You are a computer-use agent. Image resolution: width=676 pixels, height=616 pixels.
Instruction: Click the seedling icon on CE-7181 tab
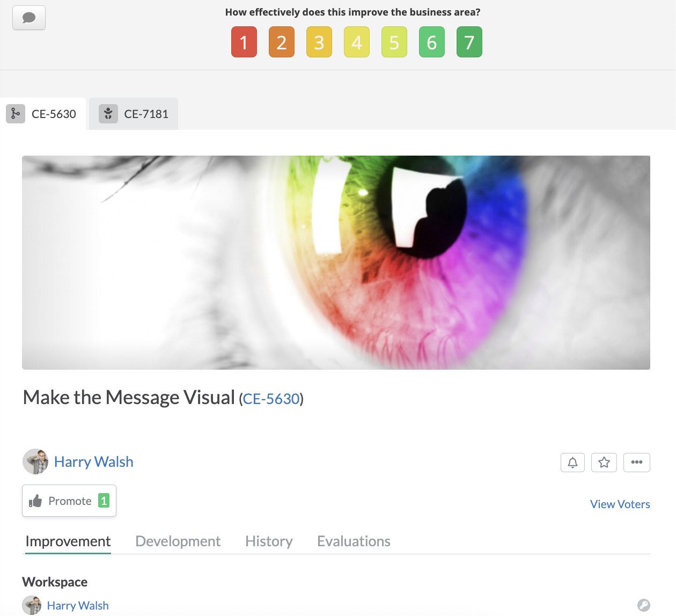pos(108,114)
